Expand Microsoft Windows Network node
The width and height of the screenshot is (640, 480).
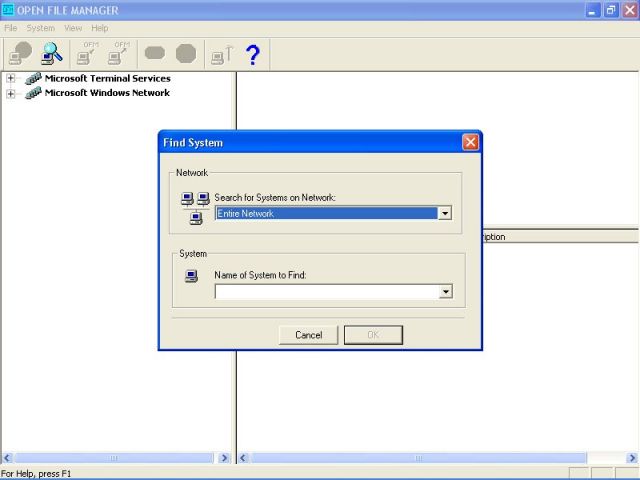tap(11, 93)
